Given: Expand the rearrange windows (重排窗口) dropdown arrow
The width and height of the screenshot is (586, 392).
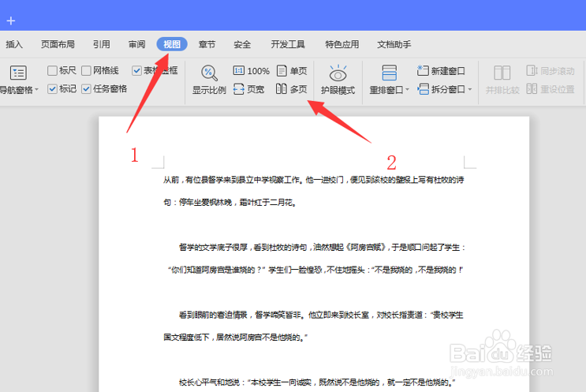Looking at the screenshot, I should [x=407, y=90].
